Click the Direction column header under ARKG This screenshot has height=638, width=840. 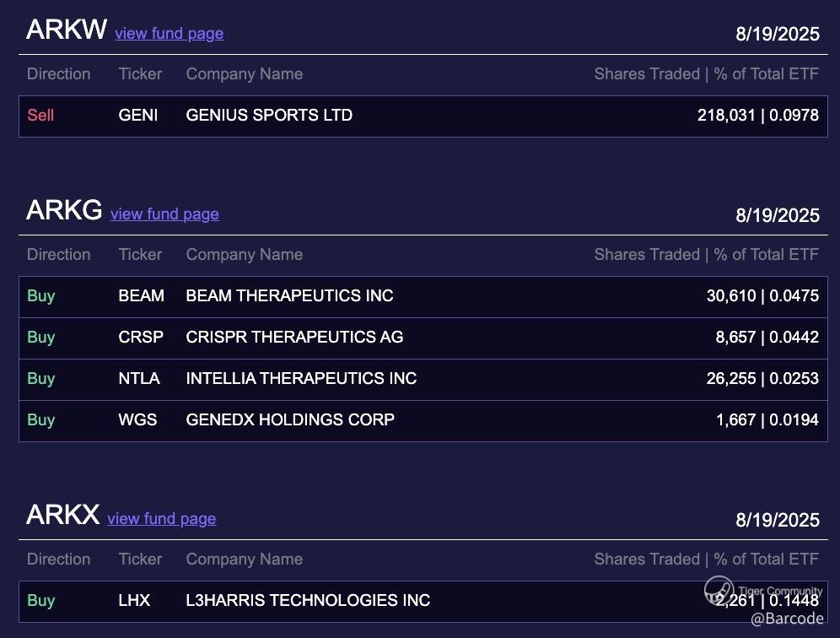point(58,255)
